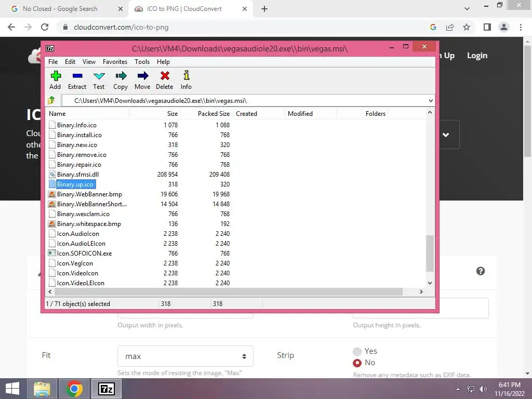Open a new Chrome tab
532x399 pixels.
pyautogui.click(x=264, y=9)
